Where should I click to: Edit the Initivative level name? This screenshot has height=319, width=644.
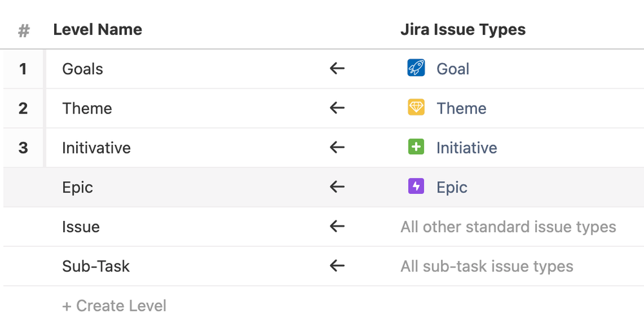[96, 148]
